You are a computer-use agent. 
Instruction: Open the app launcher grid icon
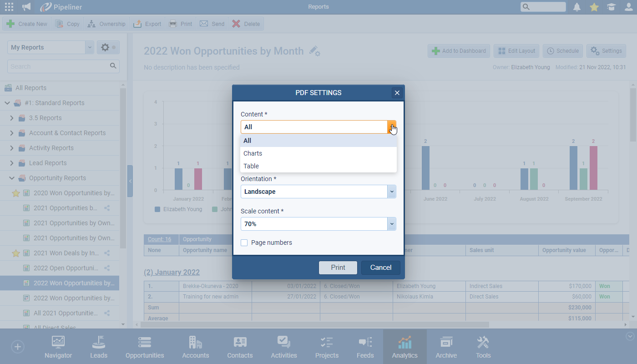coord(8,7)
